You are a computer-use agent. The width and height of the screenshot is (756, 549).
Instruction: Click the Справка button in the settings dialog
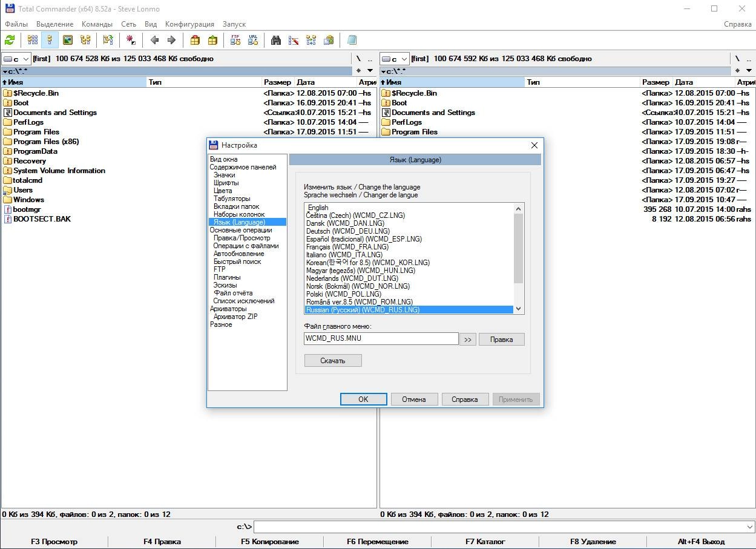[x=465, y=399]
